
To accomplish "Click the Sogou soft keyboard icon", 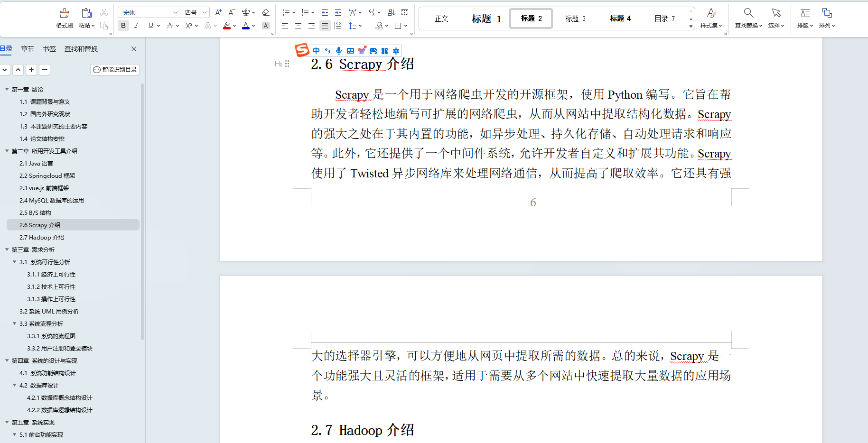I will pos(350,51).
